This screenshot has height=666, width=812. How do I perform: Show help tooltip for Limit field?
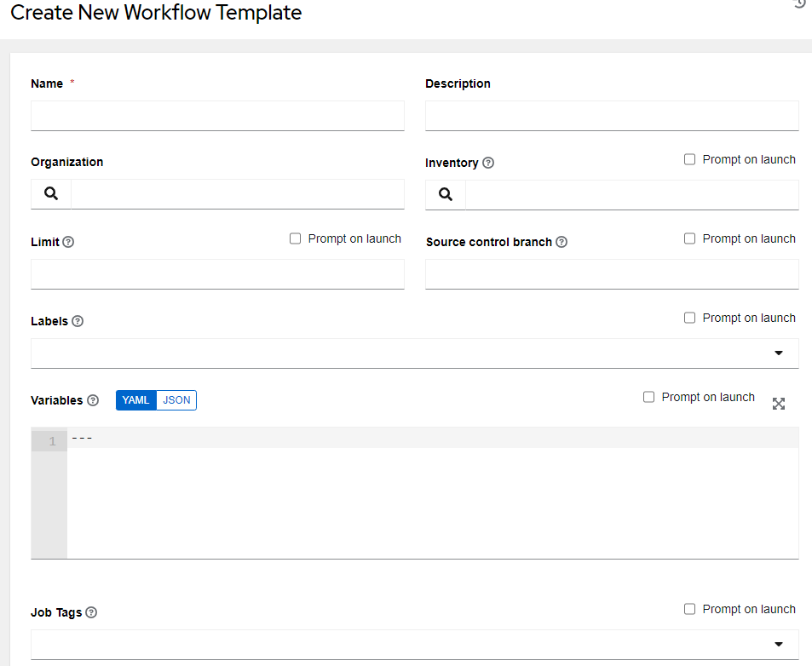point(68,242)
